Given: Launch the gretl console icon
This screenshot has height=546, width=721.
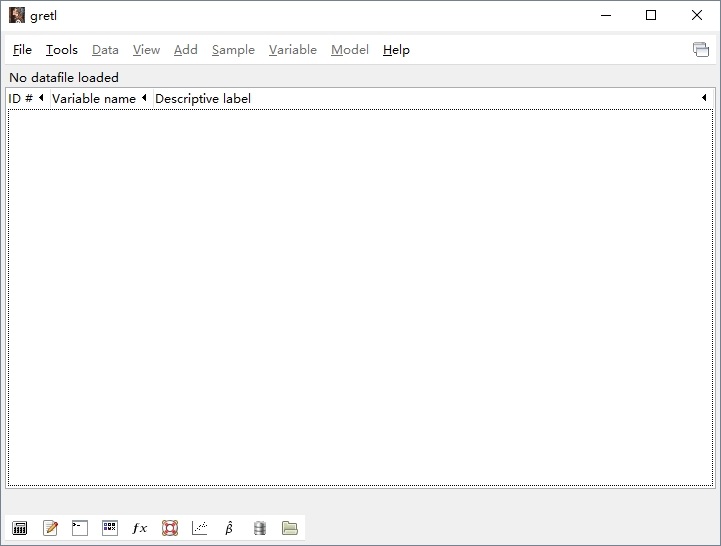Looking at the screenshot, I should pyautogui.click(x=80, y=528).
